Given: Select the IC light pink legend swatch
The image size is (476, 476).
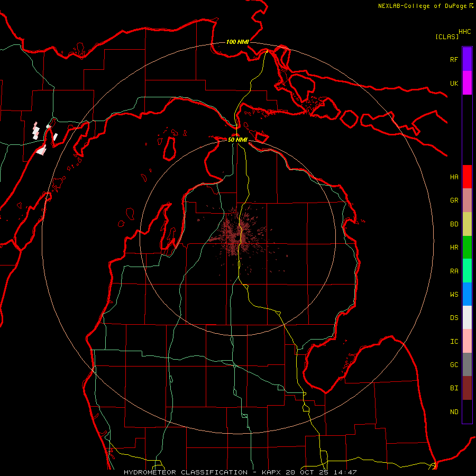Looking at the screenshot, I should point(467,341).
